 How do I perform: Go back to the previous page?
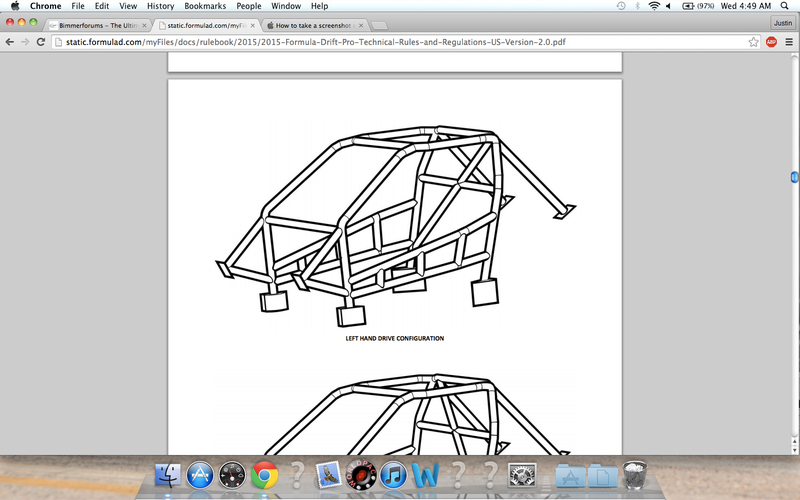coord(10,42)
